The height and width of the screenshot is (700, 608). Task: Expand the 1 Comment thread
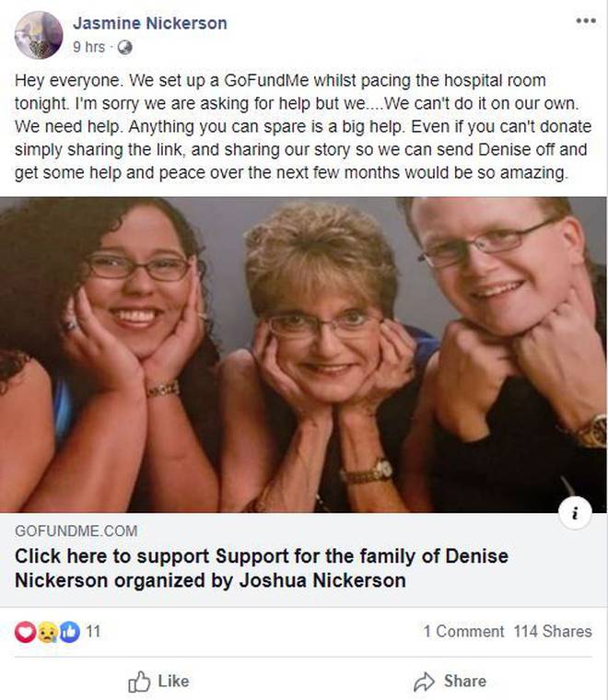click(x=463, y=631)
